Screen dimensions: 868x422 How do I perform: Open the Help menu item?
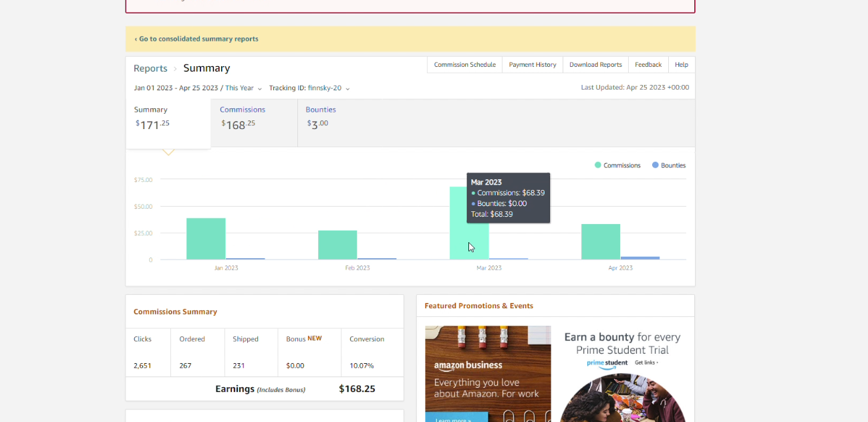682,65
